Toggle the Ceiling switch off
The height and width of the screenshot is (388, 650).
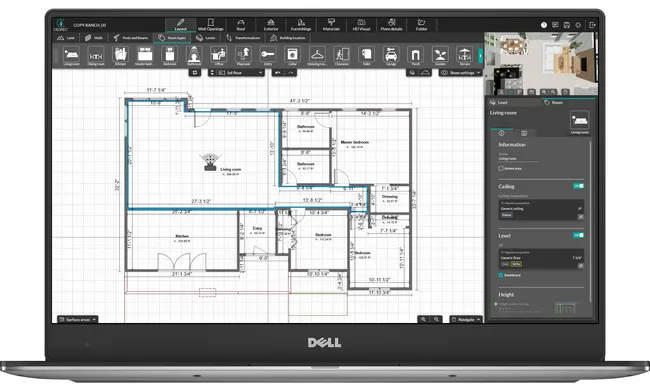(x=579, y=186)
